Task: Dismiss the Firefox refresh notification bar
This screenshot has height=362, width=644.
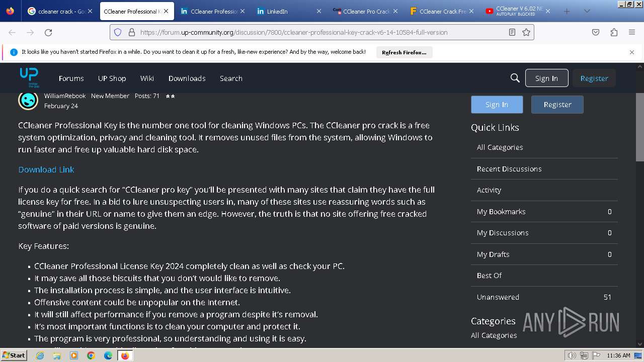Action: [x=632, y=52]
